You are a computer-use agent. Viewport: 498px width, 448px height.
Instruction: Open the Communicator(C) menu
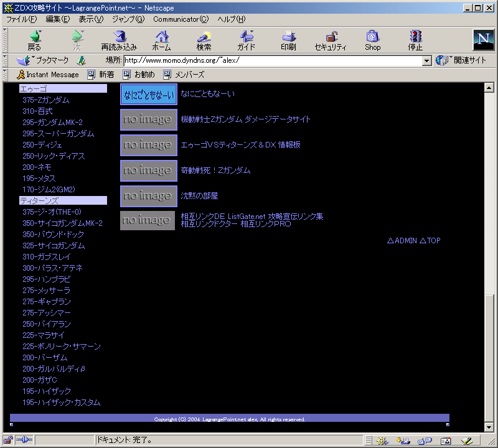point(181,19)
